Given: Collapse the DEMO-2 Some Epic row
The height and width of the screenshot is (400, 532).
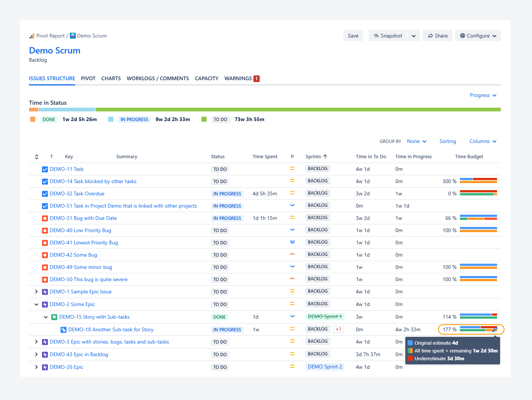Looking at the screenshot, I should [36, 305].
